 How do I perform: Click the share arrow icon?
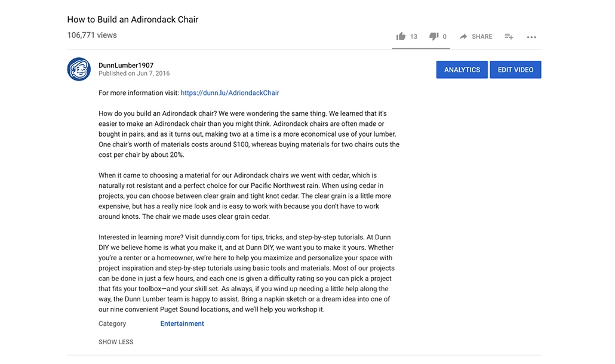tap(463, 36)
